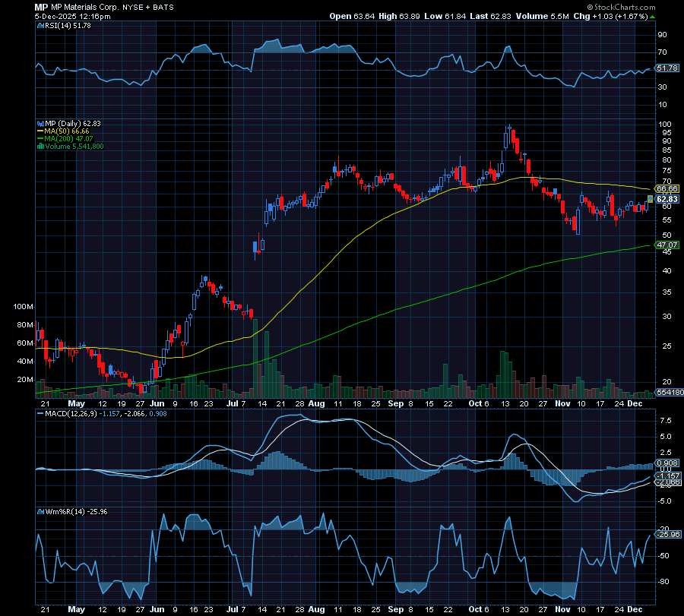Click the -25.96 Williams %R value tag
The height and width of the screenshot is (616, 684).
667,535
